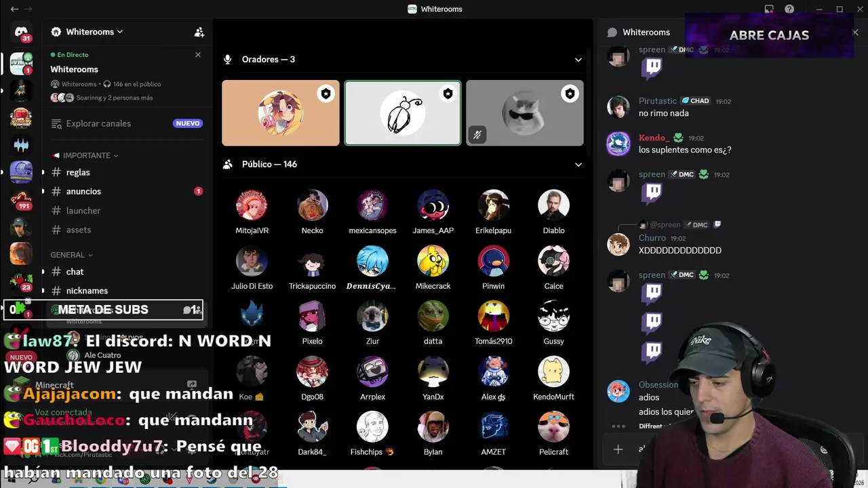This screenshot has width=868, height=488.
Task: Click Mikecrack's avatar in the audience
Action: (x=433, y=261)
